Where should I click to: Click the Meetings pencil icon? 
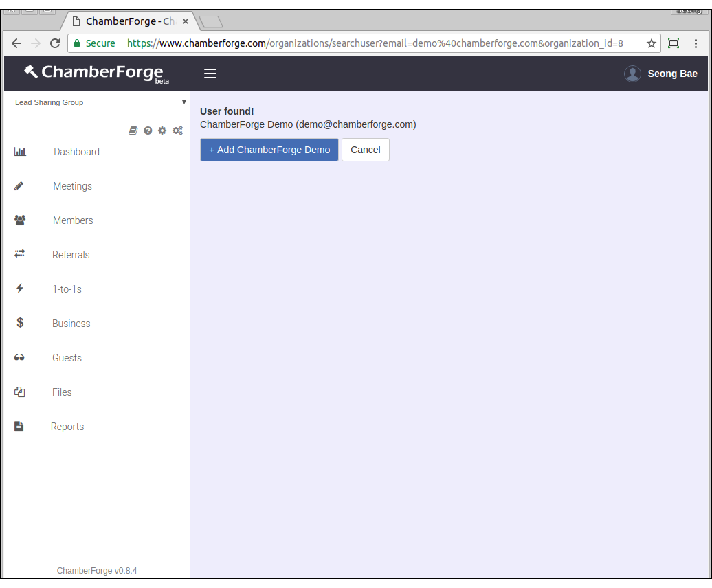(19, 186)
